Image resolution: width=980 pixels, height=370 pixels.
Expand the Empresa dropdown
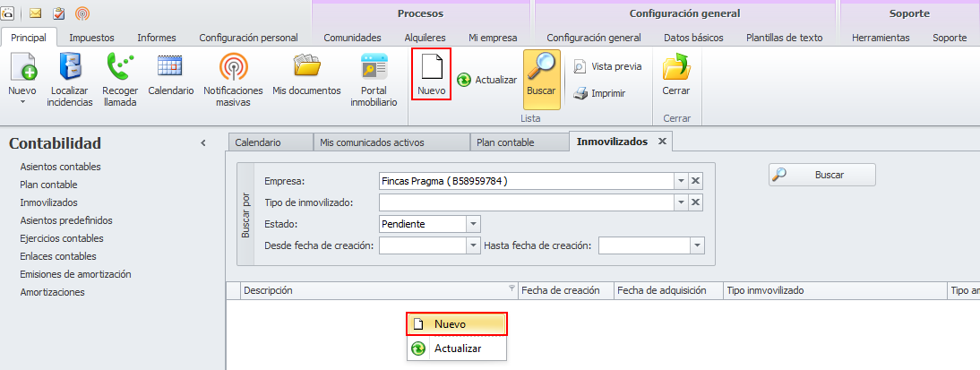(681, 181)
